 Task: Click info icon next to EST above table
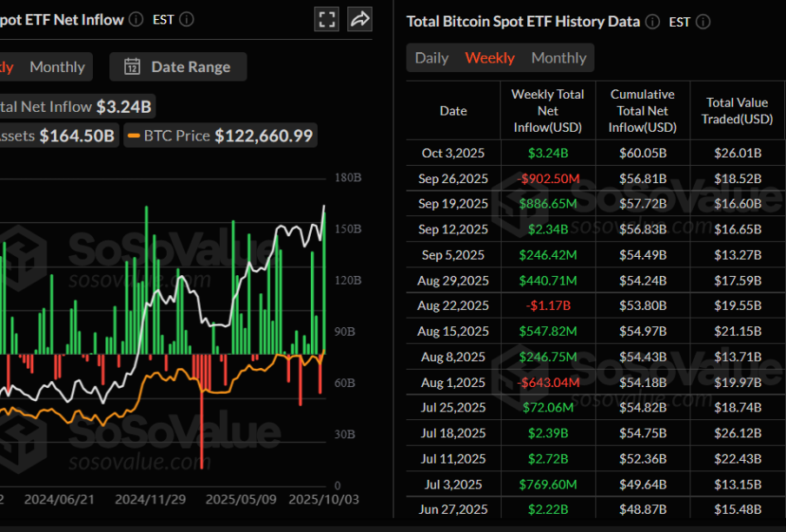(x=703, y=22)
